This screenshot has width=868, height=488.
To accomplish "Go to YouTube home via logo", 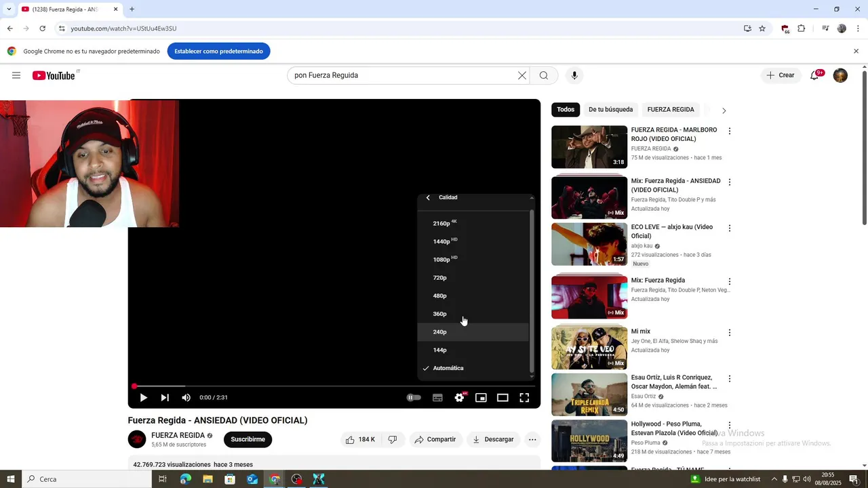I will [x=54, y=75].
